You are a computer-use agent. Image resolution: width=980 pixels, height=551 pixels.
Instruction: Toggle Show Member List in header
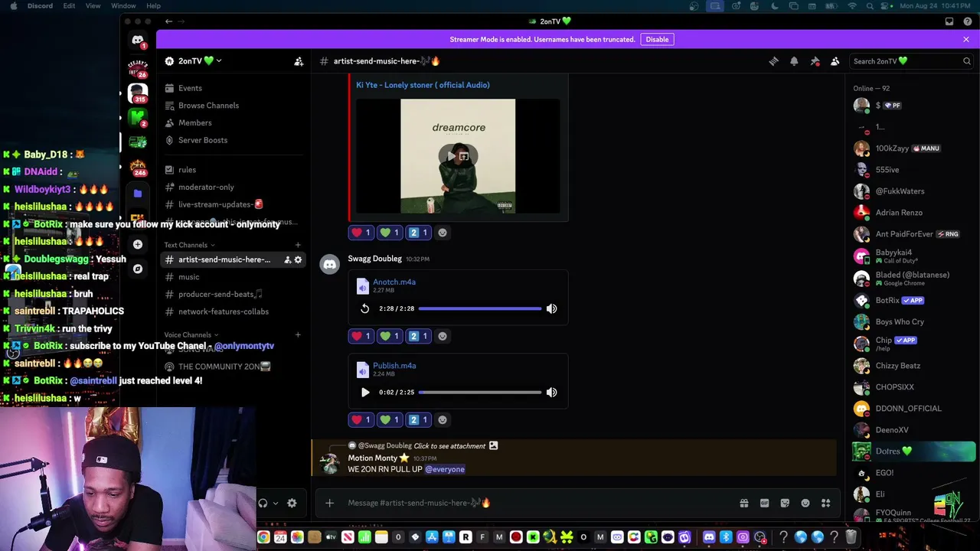tap(835, 61)
